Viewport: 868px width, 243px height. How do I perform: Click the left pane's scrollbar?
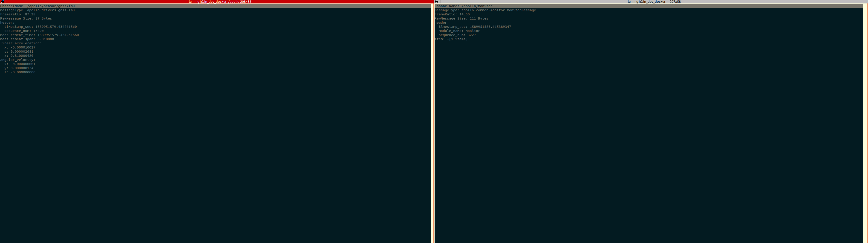coord(432,123)
